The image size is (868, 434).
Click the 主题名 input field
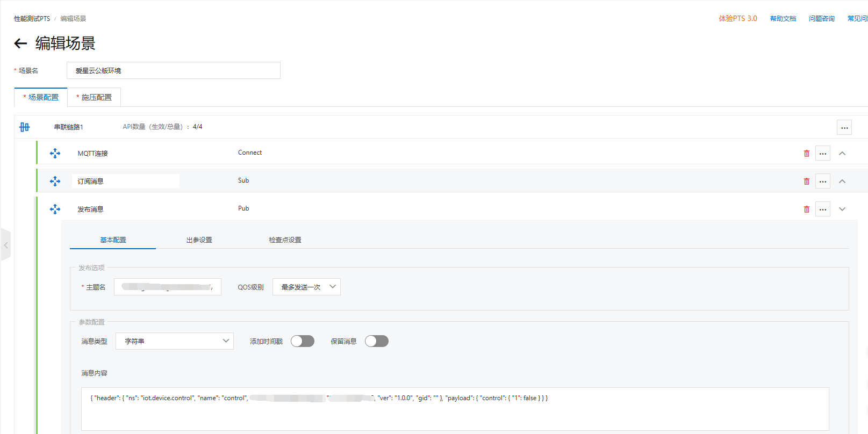pos(168,287)
